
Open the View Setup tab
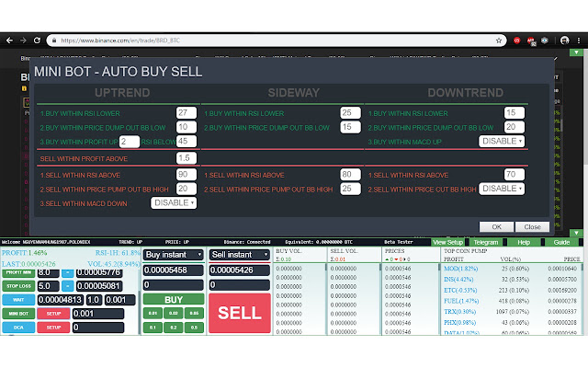point(447,242)
